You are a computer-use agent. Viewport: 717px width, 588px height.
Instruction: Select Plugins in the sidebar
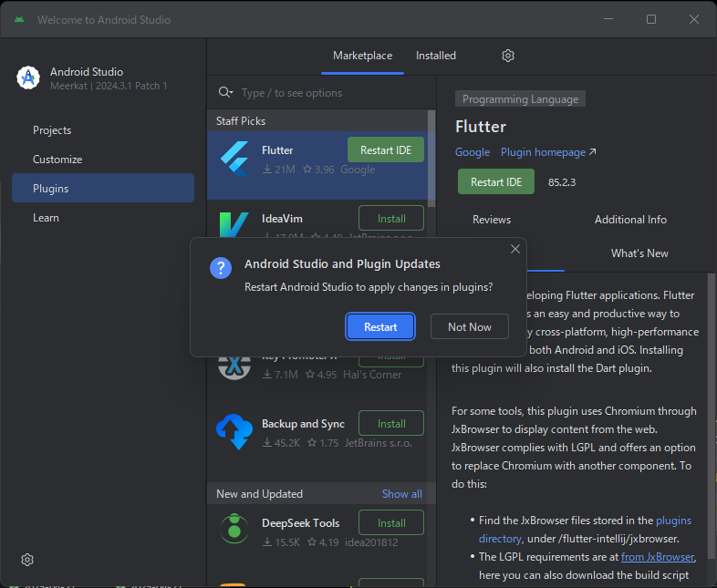pyautogui.click(x=103, y=188)
